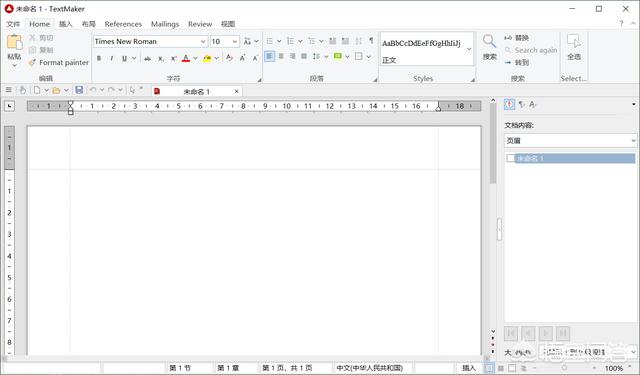
Task: Click the Select all cursor icon
Action: coord(573,42)
